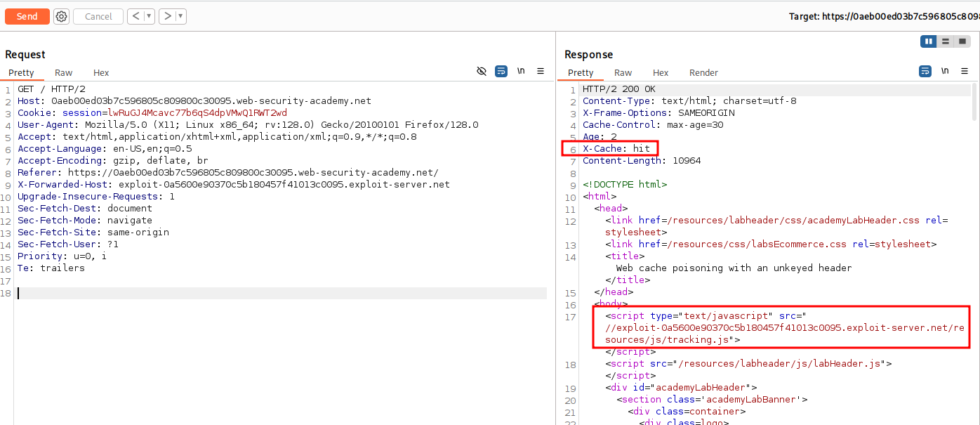Switch to the Request Pretty tab

(x=21, y=73)
